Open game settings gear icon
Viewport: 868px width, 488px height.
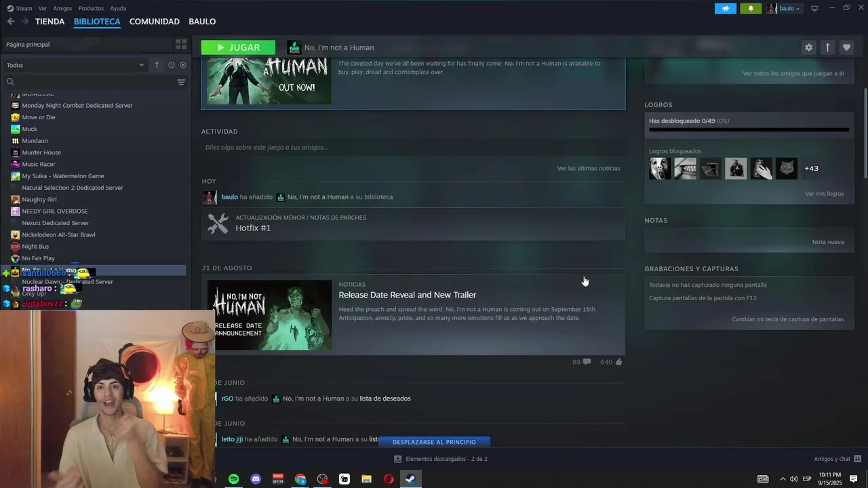click(x=808, y=47)
